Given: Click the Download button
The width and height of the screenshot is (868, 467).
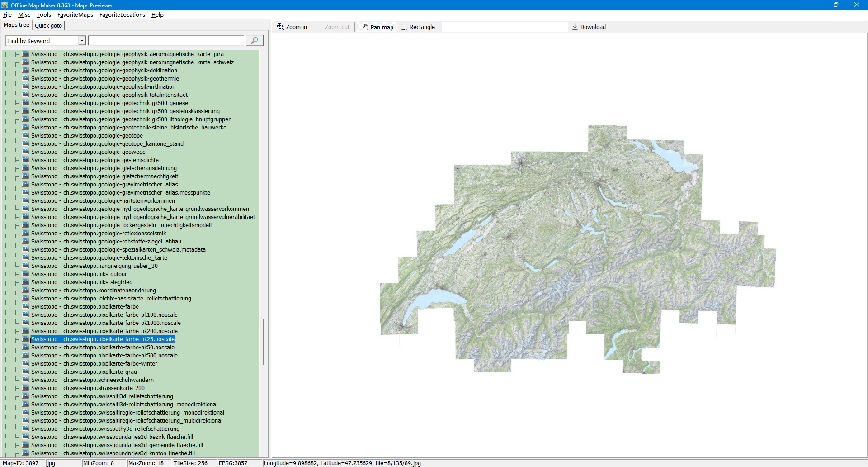Looking at the screenshot, I should tap(589, 27).
